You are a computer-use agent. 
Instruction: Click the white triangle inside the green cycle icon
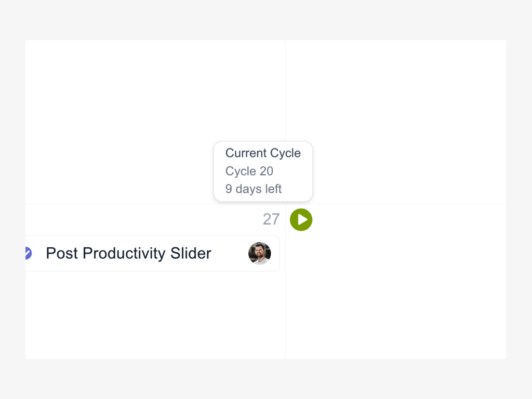pos(302,220)
